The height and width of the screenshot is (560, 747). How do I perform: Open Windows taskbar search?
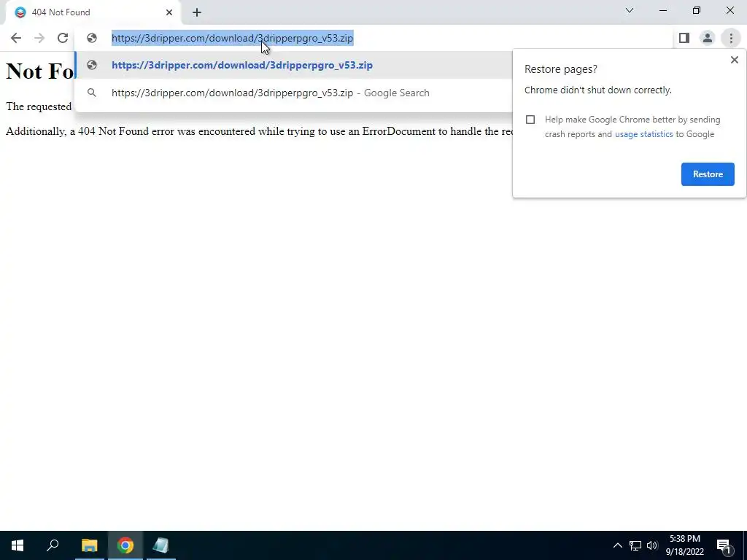click(x=53, y=545)
